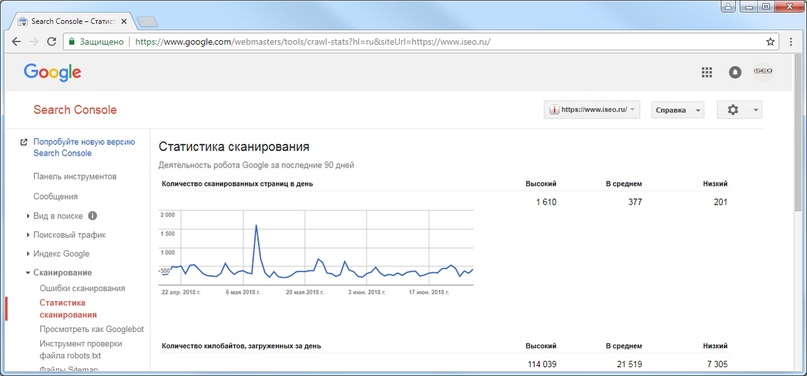This screenshot has width=807, height=376.
Task: Open the Google apps grid icon
Action: (x=707, y=73)
